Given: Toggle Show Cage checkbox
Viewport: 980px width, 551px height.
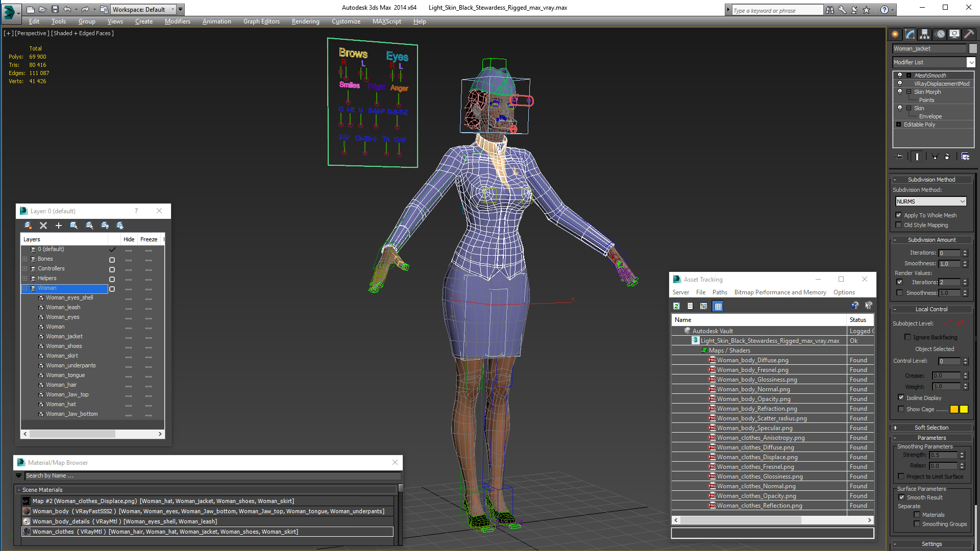Looking at the screenshot, I should [901, 409].
